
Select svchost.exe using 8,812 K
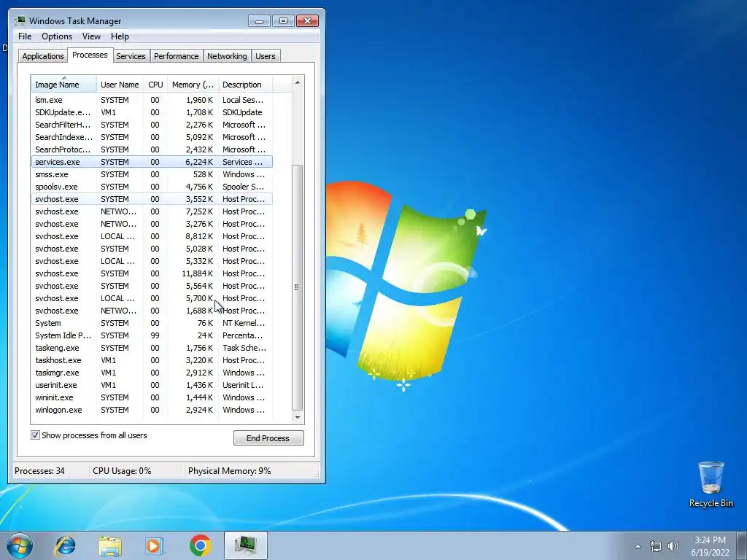[x=152, y=236]
